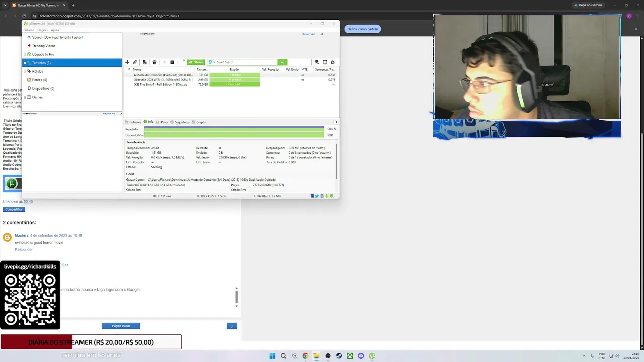Click the Responder link under Masters comment
This screenshot has height=362, width=644.
(24, 249)
